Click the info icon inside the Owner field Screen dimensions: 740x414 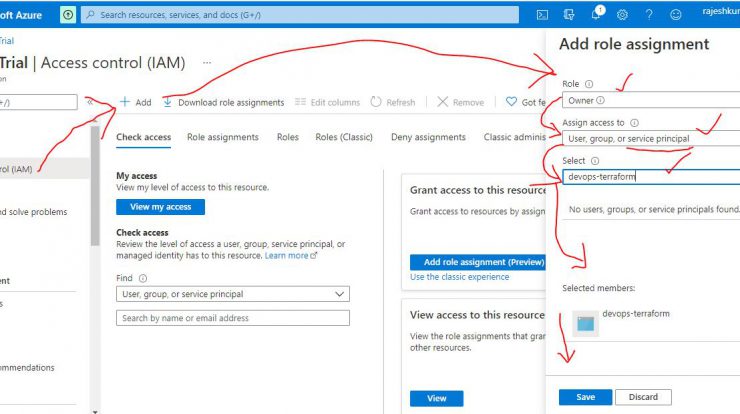[x=600, y=100]
